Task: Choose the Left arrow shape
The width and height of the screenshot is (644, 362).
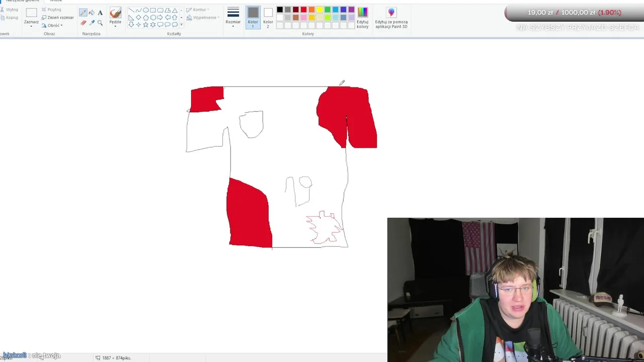Action: pyautogui.click(x=168, y=18)
